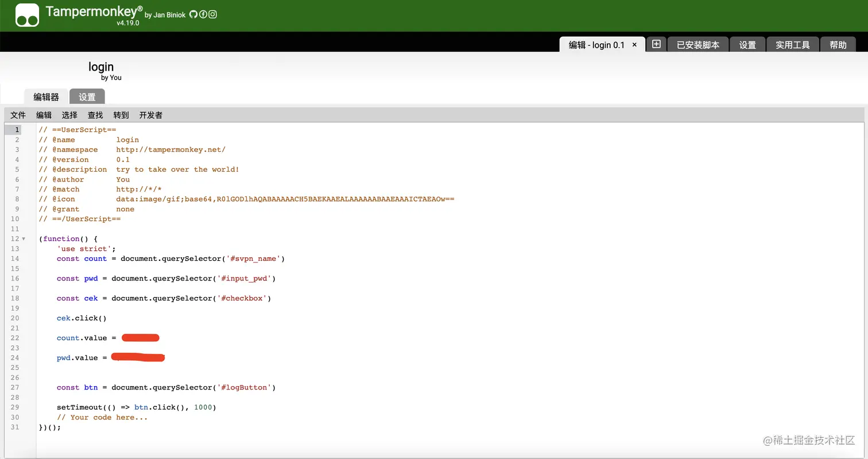Click the '// ==UserScript==' header line
This screenshot has width=868, height=459.
tap(77, 130)
